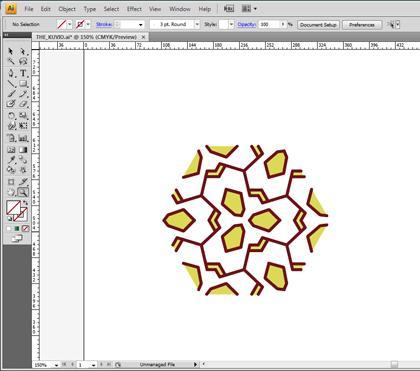
Task: Select the Type tool
Action: [23, 73]
